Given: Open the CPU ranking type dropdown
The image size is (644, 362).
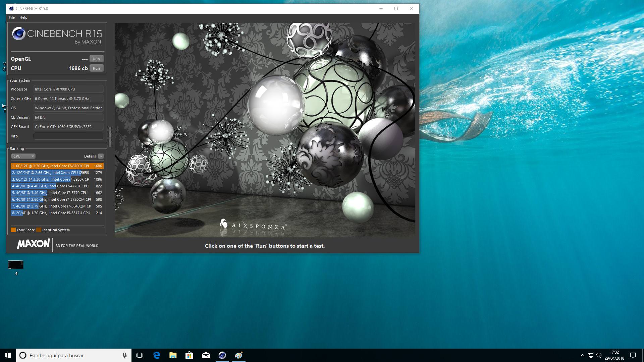Looking at the screenshot, I should [x=23, y=156].
